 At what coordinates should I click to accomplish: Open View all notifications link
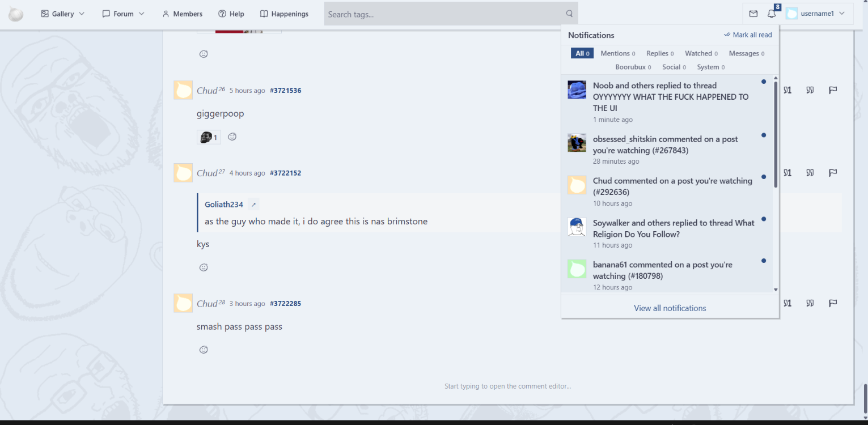670,308
